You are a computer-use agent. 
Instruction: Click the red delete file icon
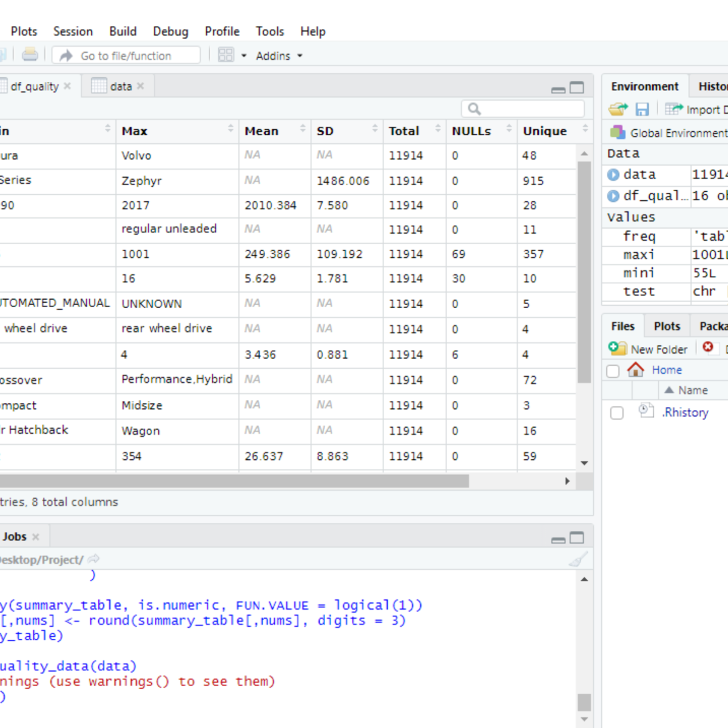pyautogui.click(x=708, y=348)
